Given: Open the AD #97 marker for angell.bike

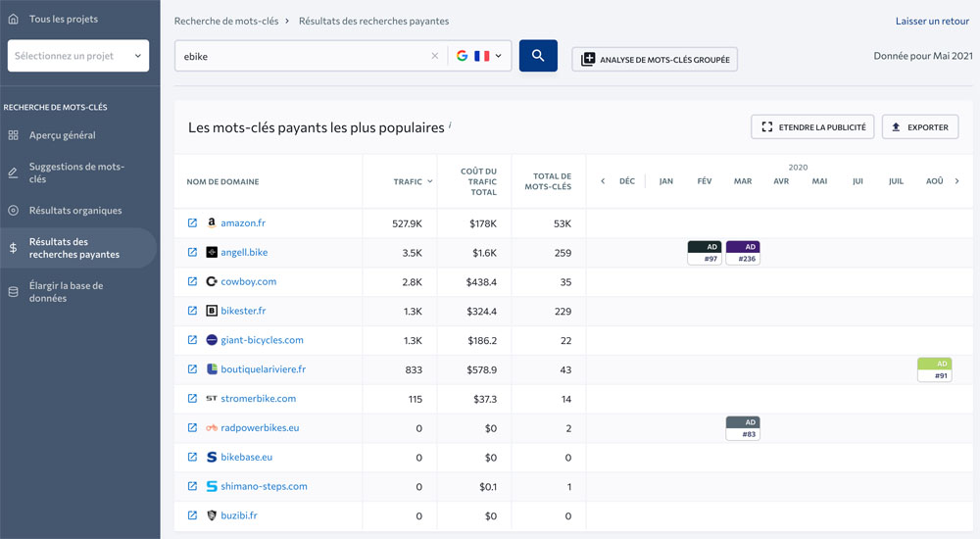Looking at the screenshot, I should pyautogui.click(x=705, y=253).
